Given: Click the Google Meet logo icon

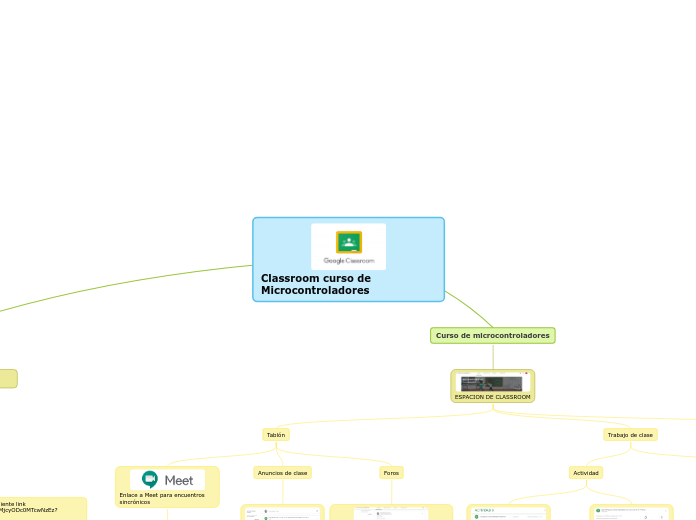Looking at the screenshot, I should tap(167, 480).
